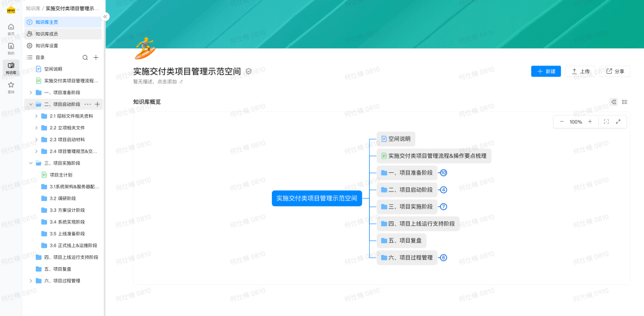Open the workspace dropdown arrow beside logo

pyautogui.click(x=18, y=10)
